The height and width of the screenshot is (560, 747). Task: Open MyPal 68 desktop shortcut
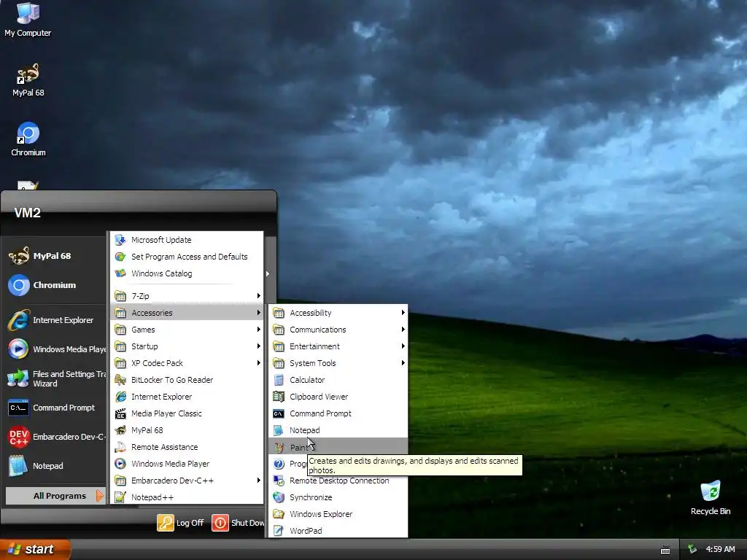point(28,80)
